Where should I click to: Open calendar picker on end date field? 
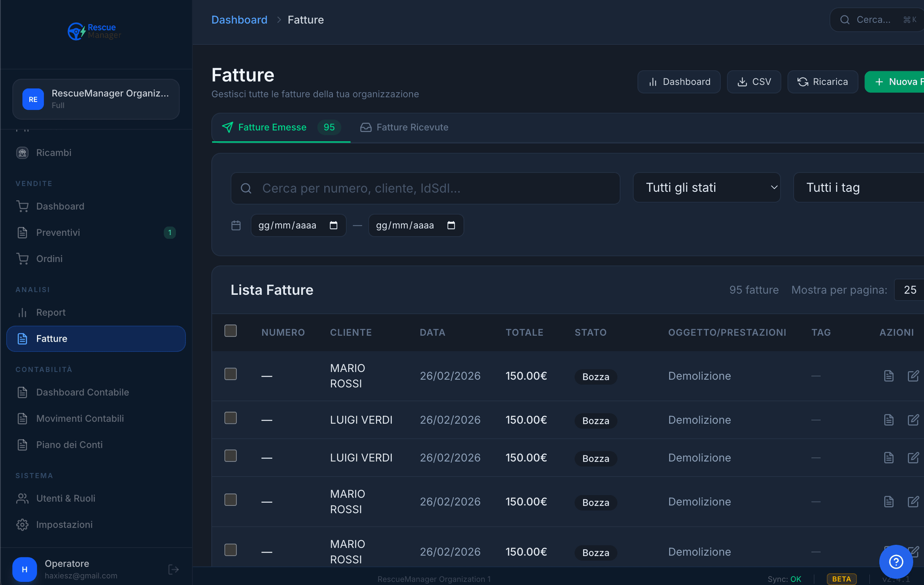pos(451,225)
